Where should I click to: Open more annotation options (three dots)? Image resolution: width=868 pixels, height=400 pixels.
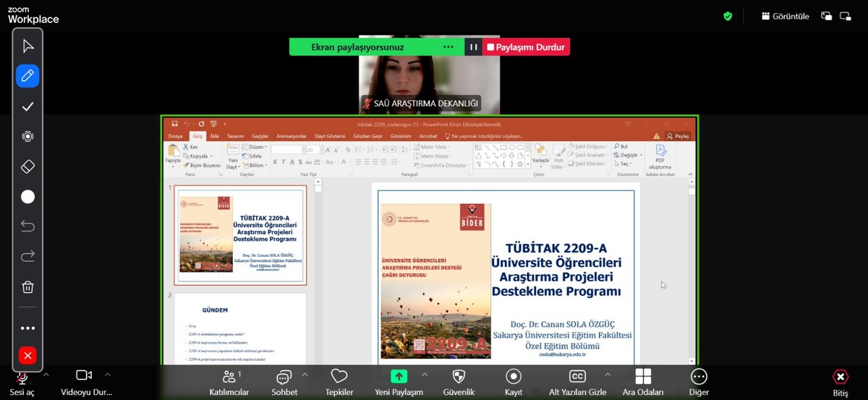tap(27, 328)
